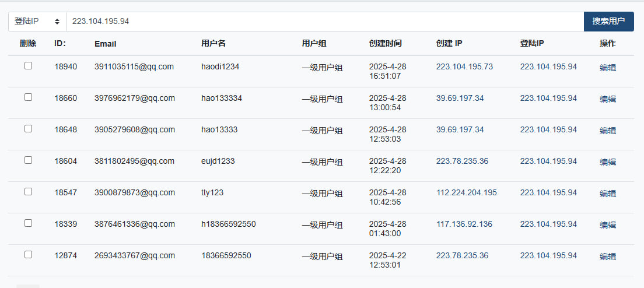Click creation IP 39.69.197.34 for hao13333
Screen dimensions: 644x288
(x=460, y=129)
